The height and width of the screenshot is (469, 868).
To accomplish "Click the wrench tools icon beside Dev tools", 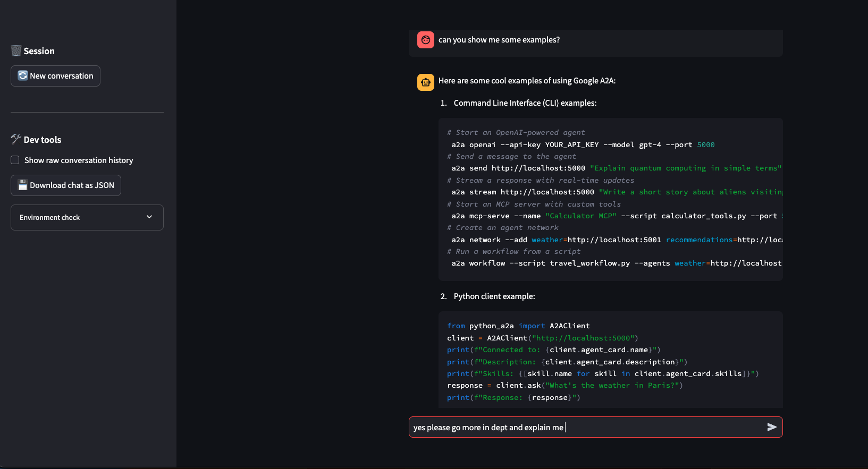I will pyautogui.click(x=16, y=139).
